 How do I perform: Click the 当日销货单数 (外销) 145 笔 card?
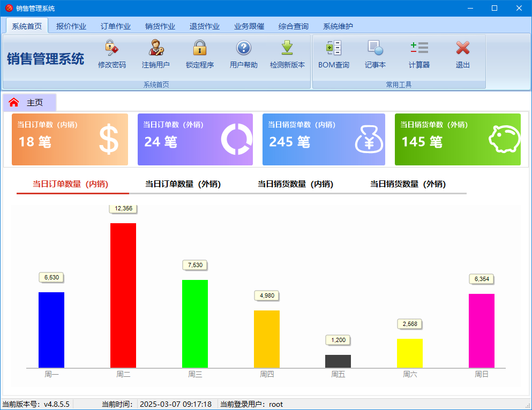click(458, 139)
